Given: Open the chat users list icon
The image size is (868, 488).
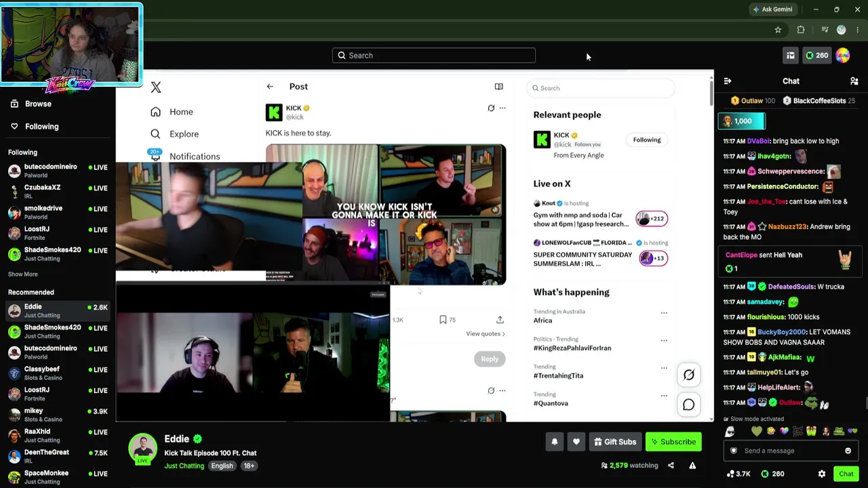Looking at the screenshot, I should (x=854, y=81).
